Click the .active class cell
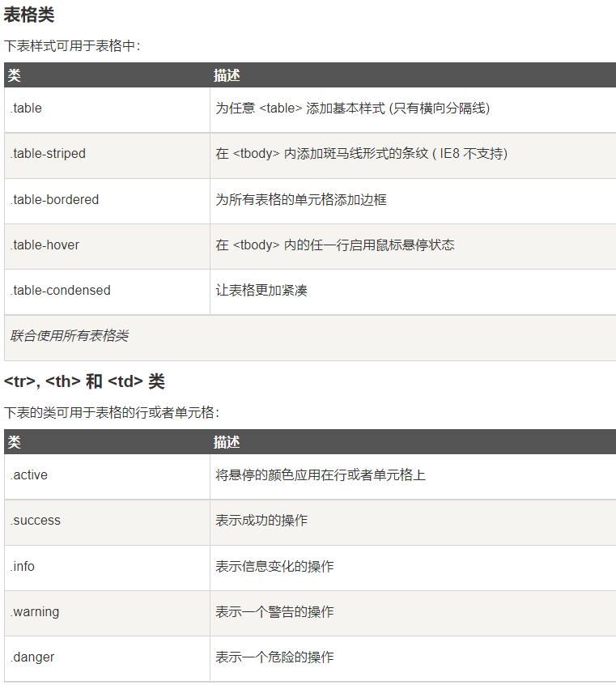This screenshot has width=616, height=685. 29,475
